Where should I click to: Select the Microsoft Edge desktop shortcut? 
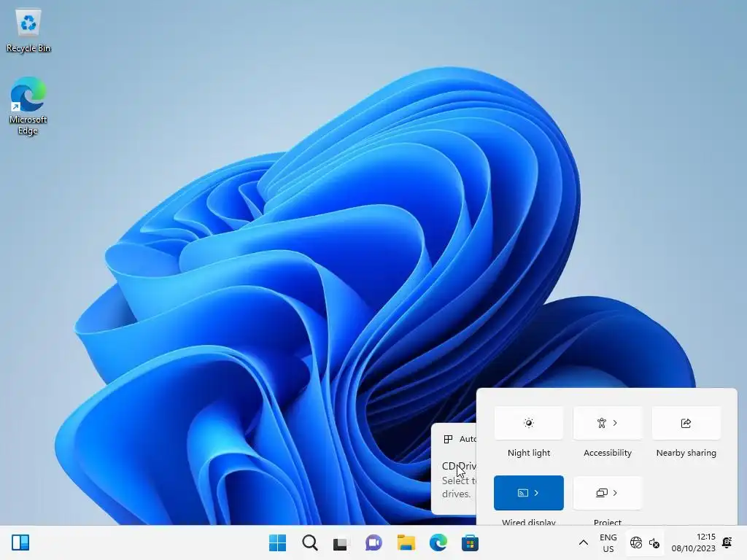(x=28, y=106)
